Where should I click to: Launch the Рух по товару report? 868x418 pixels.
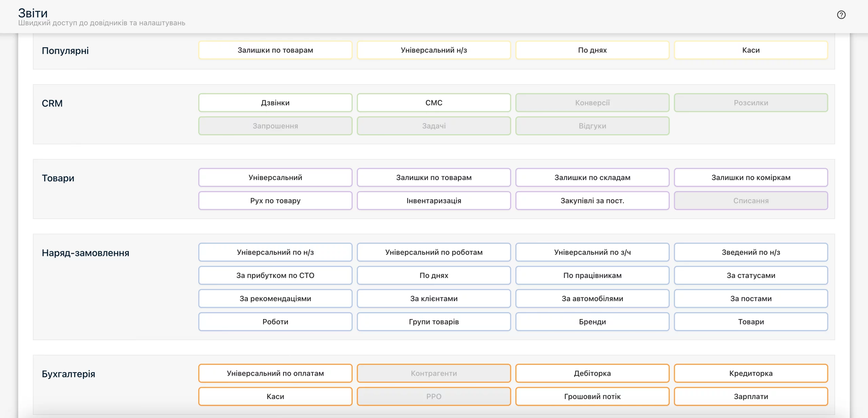(275, 201)
